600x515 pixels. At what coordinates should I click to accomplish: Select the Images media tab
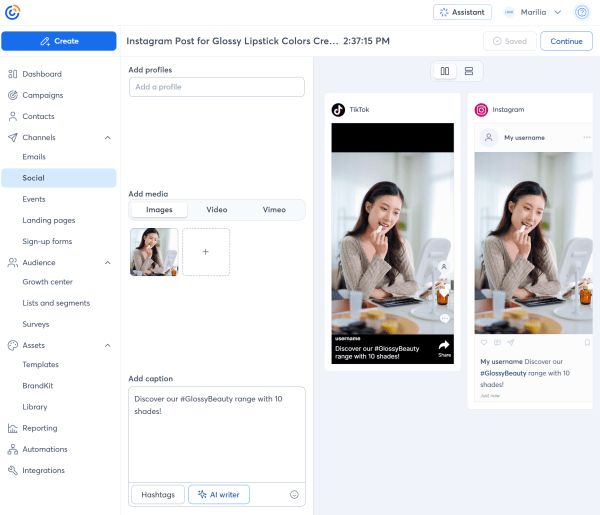tap(159, 210)
